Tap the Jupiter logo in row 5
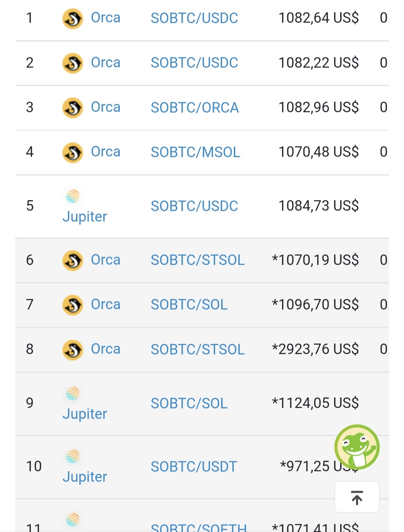The width and height of the screenshot is (404, 532). 73,196
